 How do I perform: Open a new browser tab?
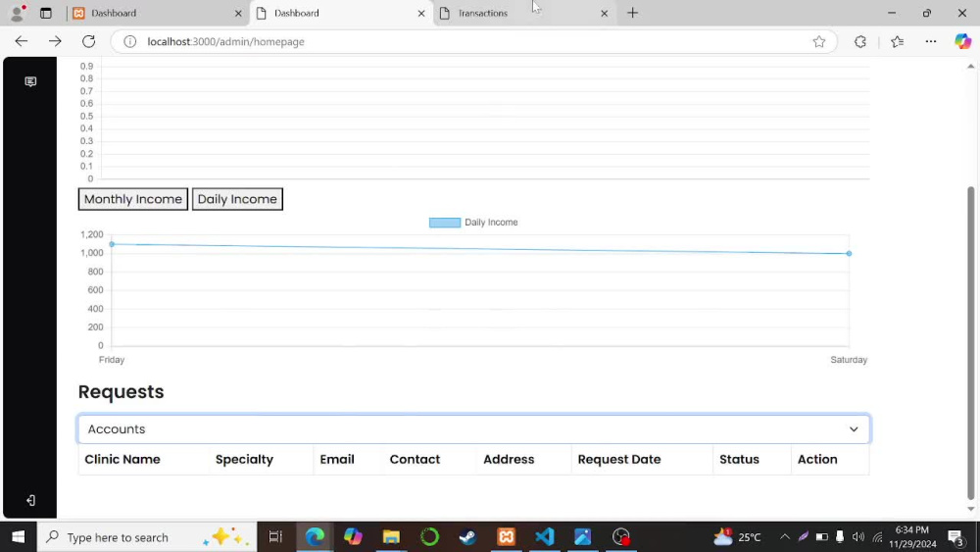pyautogui.click(x=632, y=13)
